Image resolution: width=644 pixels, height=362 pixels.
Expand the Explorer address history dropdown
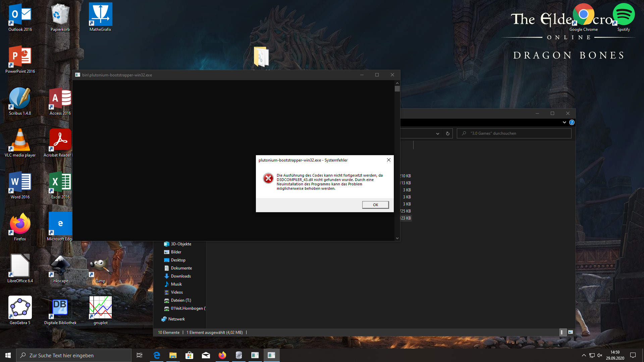(438, 133)
